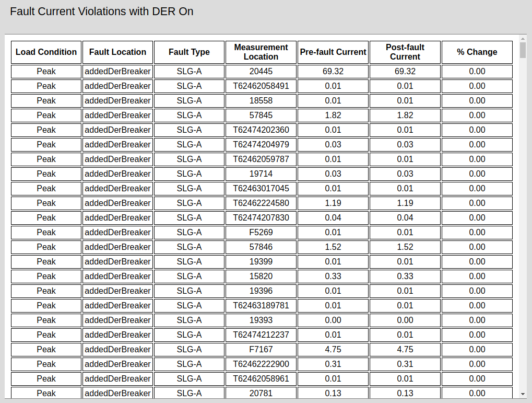Select measurement location cell 57846
This screenshot has width=532, height=403.
[x=261, y=247]
